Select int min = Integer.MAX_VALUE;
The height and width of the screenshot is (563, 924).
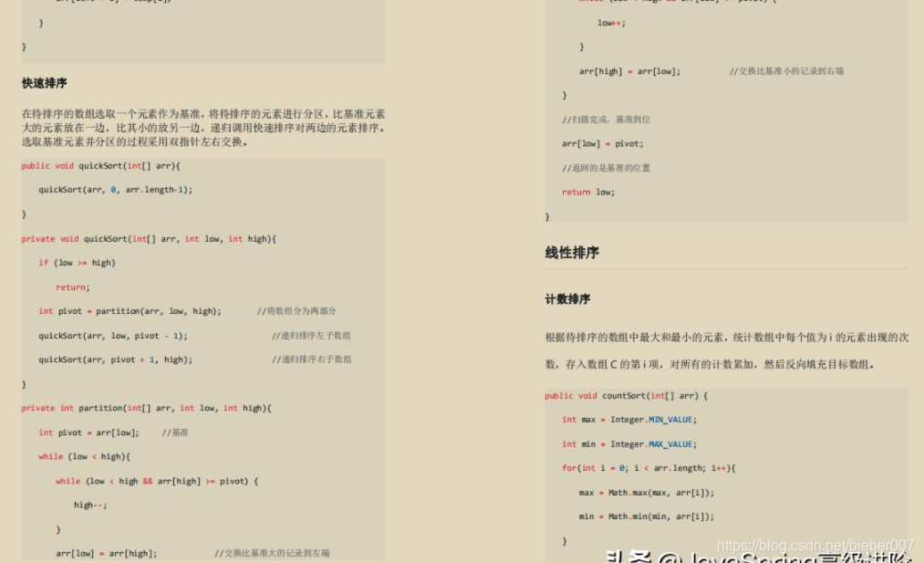tap(629, 444)
